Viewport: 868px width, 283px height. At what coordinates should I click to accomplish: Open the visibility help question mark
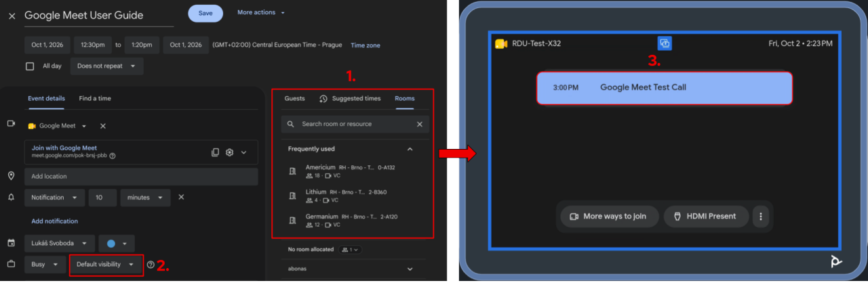tap(151, 264)
